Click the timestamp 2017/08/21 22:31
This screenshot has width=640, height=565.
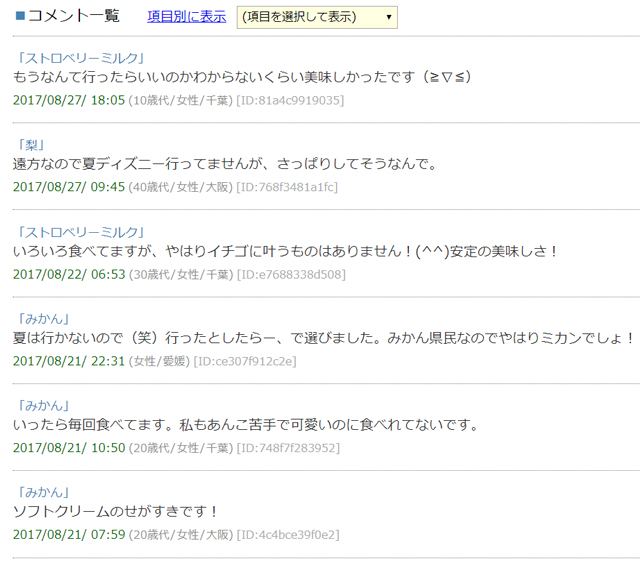tap(69, 361)
